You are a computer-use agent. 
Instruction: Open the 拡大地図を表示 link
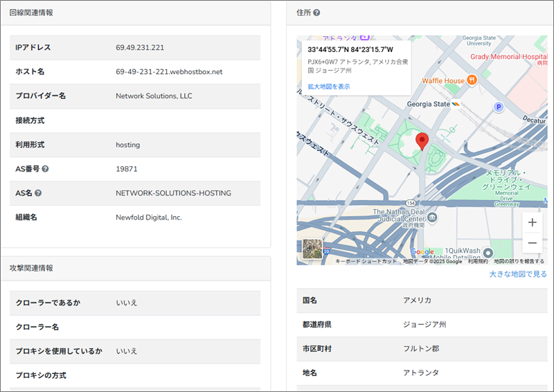tap(328, 87)
